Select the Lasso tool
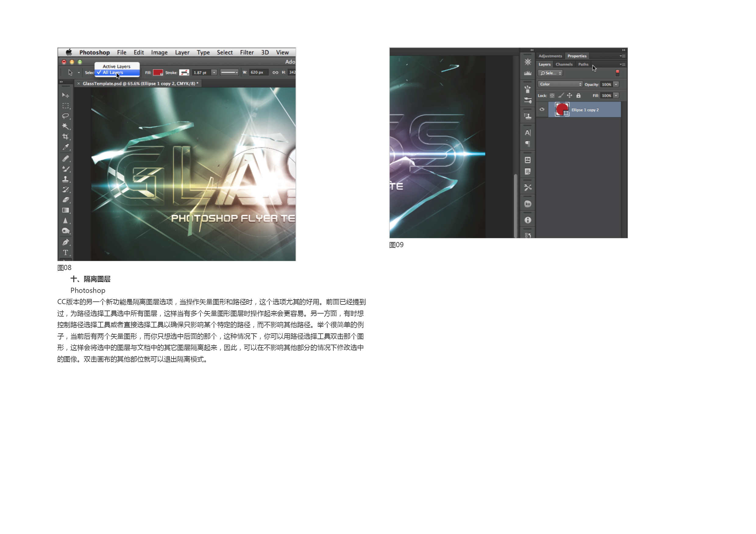Viewport: 756px width, 534px height. click(66, 116)
